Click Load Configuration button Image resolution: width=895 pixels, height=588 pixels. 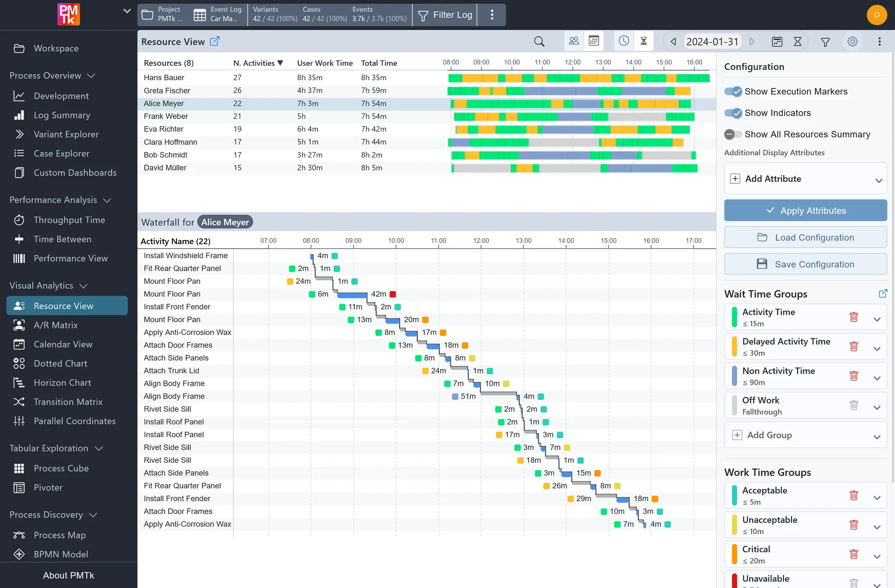point(805,237)
